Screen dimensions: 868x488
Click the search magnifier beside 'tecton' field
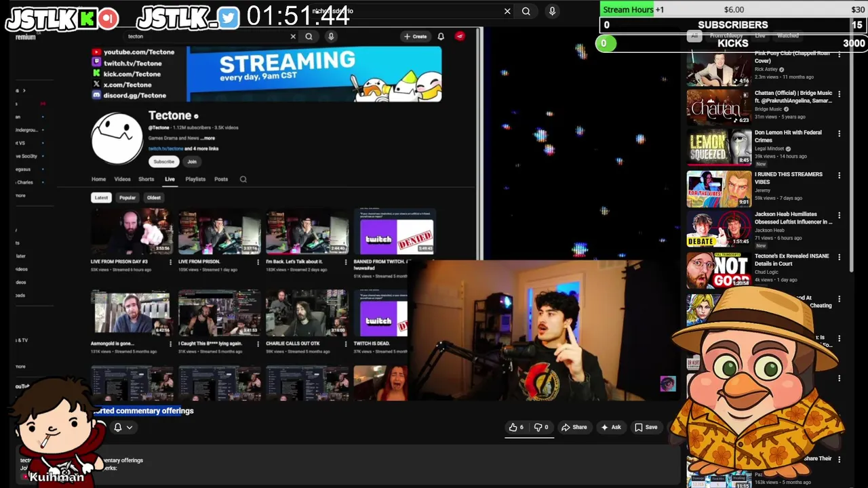tap(309, 37)
